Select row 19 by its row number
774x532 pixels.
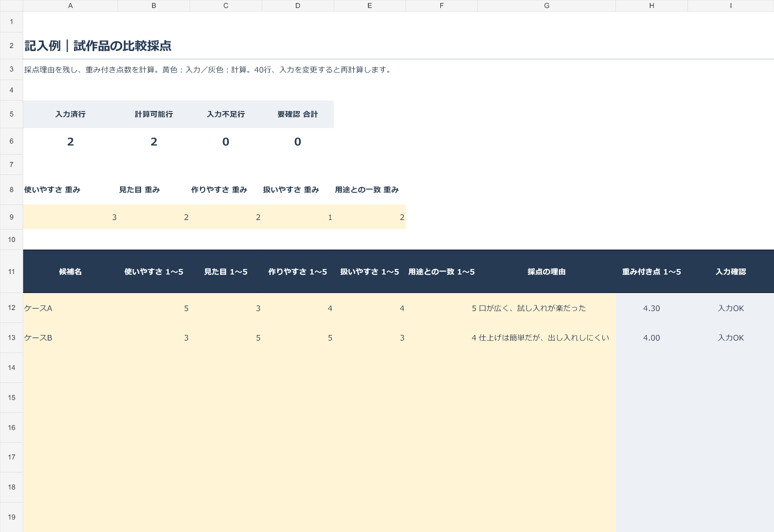[12, 517]
